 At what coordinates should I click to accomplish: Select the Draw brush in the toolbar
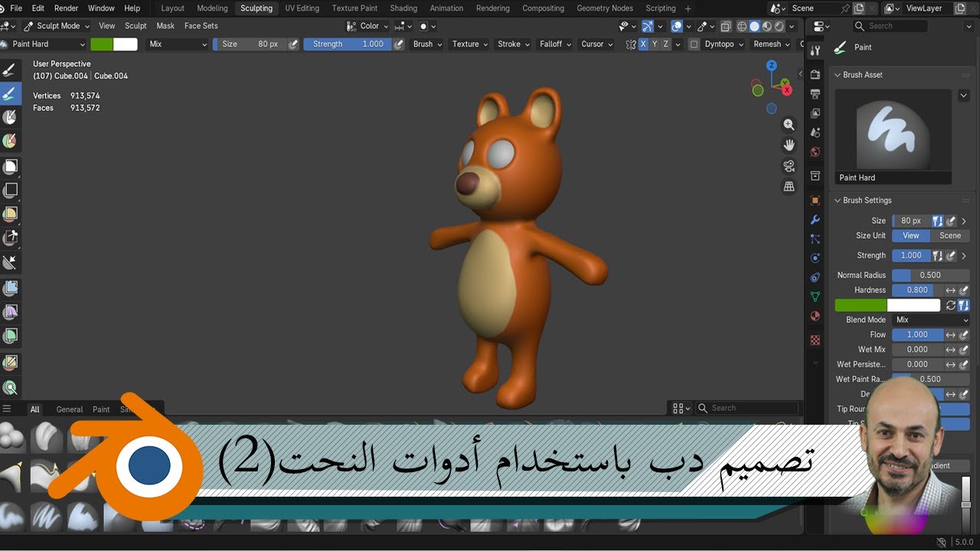(x=10, y=70)
